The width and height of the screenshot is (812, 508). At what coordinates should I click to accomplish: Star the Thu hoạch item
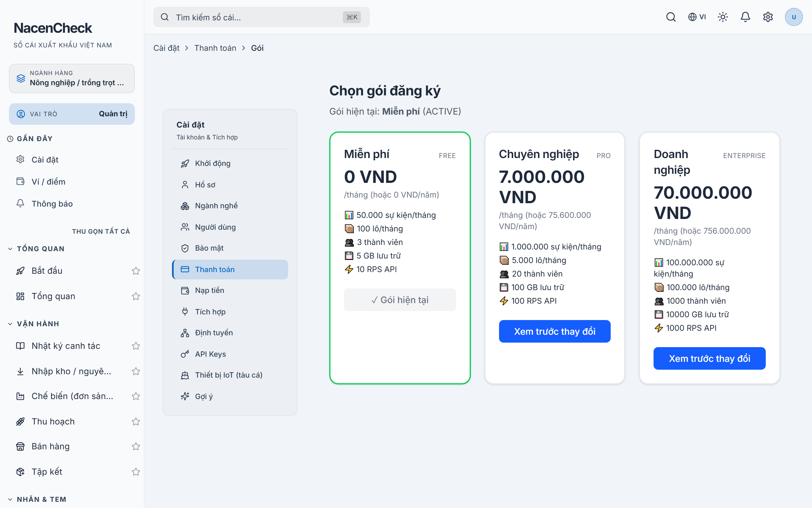(136, 422)
